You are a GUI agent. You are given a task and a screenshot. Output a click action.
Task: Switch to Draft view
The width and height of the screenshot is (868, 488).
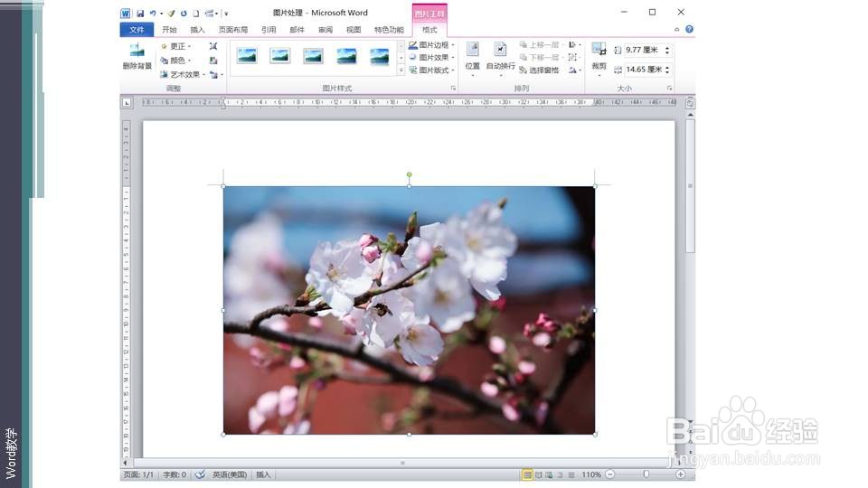pyautogui.click(x=571, y=474)
